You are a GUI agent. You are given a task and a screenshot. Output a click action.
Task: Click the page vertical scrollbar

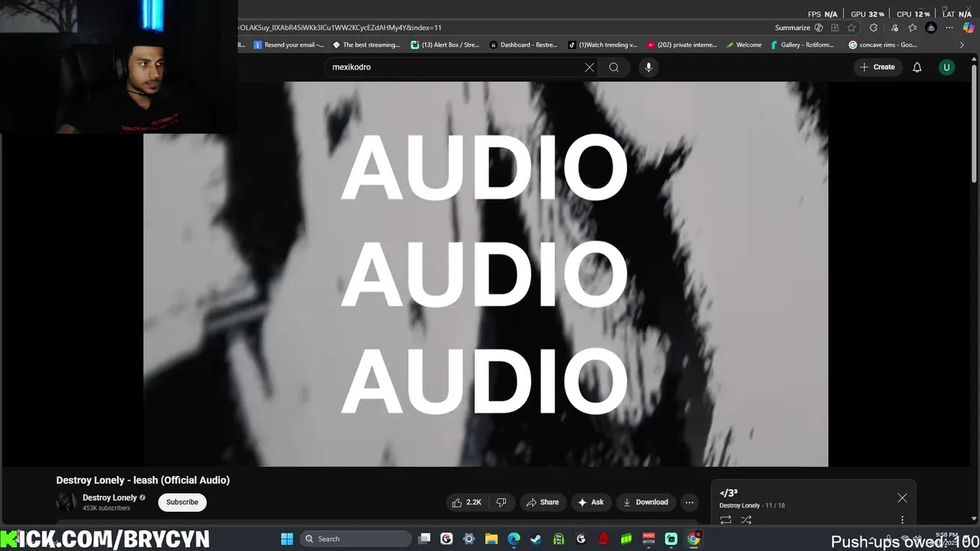point(975,122)
